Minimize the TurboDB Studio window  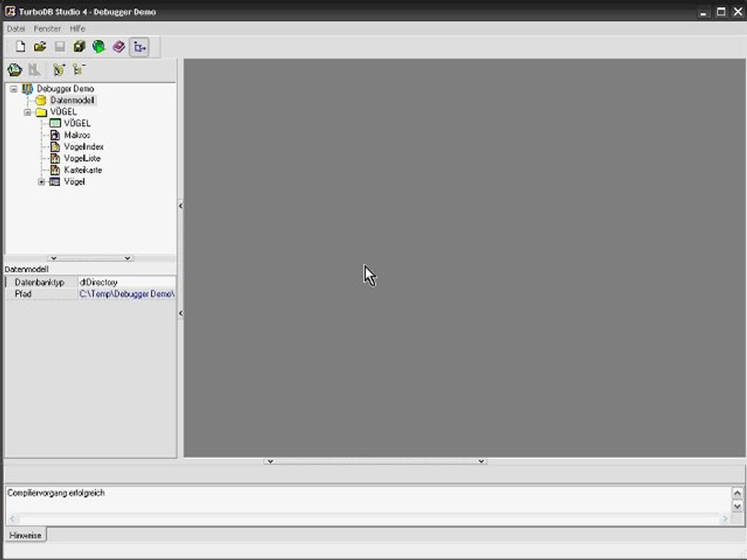pyautogui.click(x=703, y=12)
